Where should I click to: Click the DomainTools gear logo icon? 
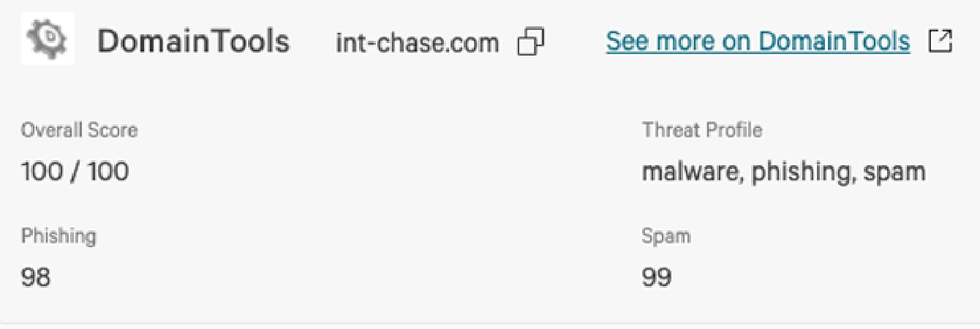tap(47, 41)
